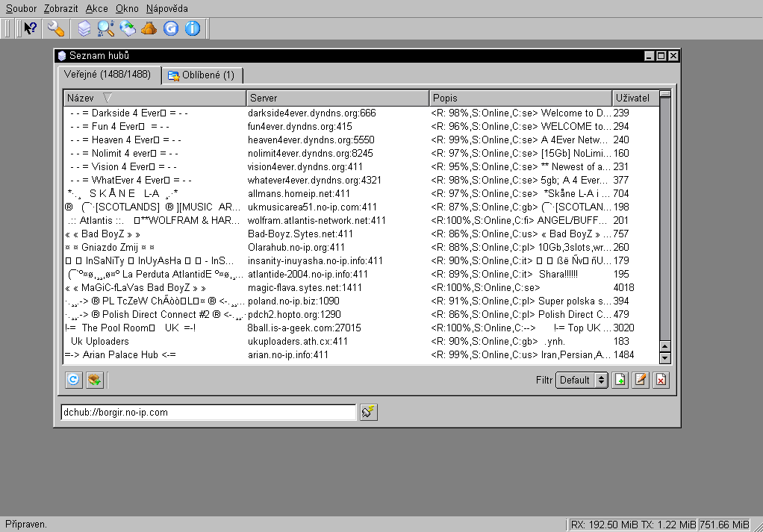The image size is (763, 532).
Task: Open the Filtr Default dropdown
Action: tap(582, 380)
